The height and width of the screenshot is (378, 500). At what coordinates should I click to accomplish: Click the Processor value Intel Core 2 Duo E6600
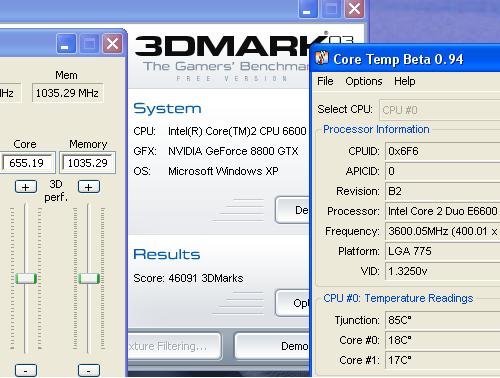442,211
